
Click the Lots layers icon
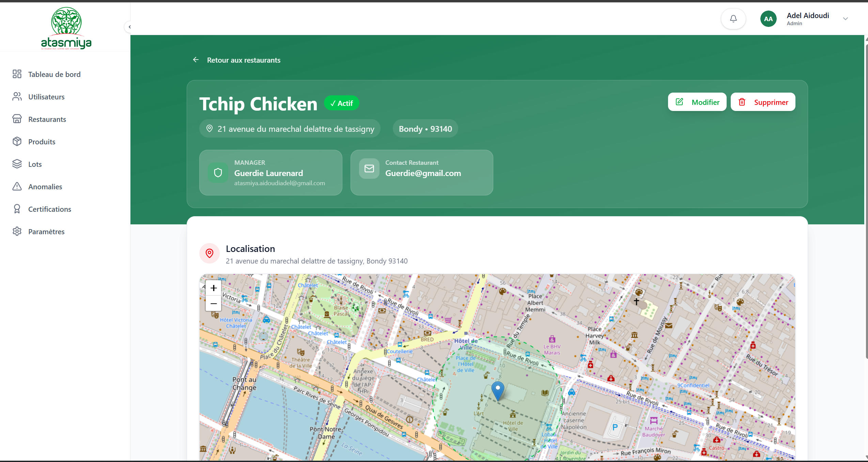tap(17, 164)
